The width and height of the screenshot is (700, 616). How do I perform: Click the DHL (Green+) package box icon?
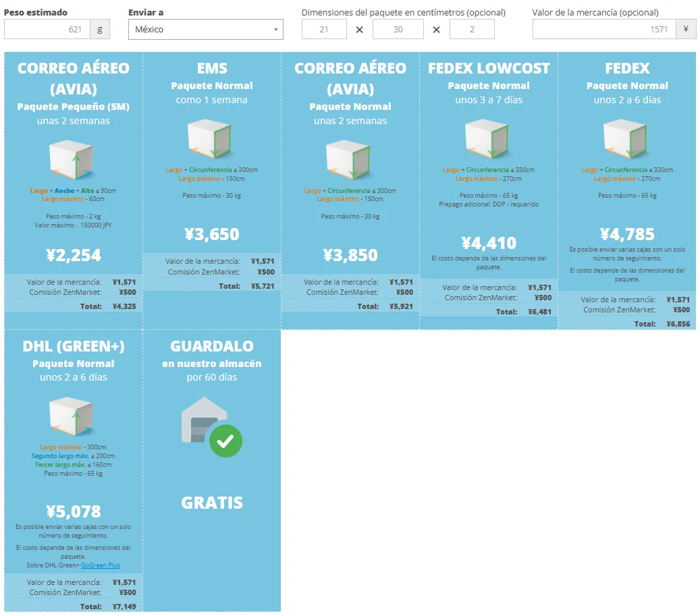[x=71, y=416]
